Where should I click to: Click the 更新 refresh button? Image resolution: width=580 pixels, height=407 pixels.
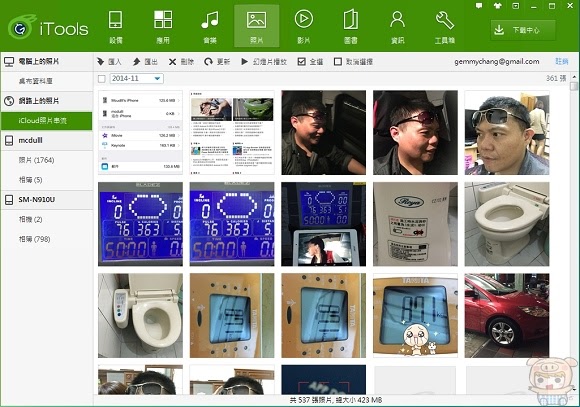pyautogui.click(x=217, y=61)
